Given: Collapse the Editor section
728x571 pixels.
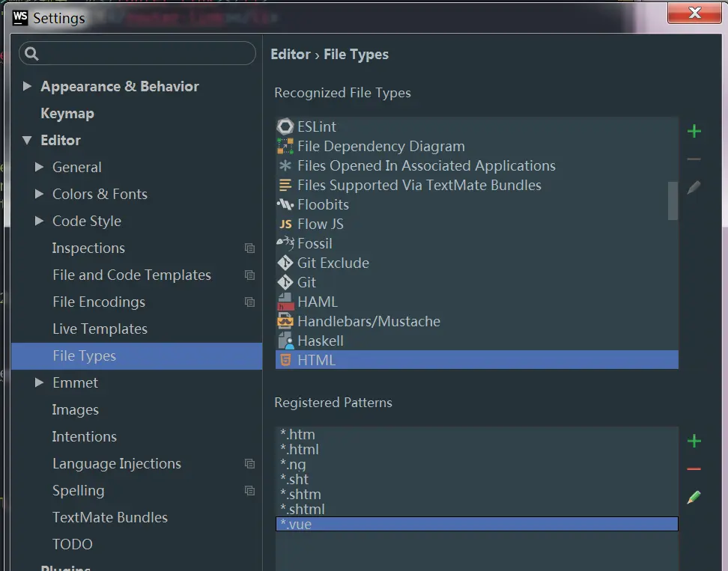Looking at the screenshot, I should [x=27, y=140].
